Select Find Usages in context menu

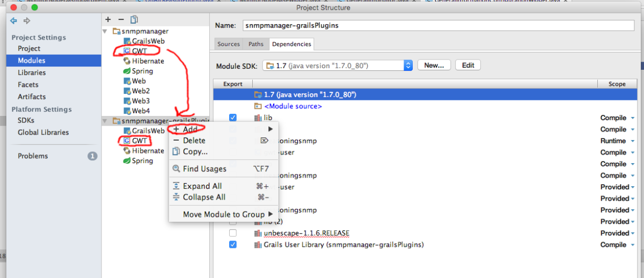click(204, 169)
